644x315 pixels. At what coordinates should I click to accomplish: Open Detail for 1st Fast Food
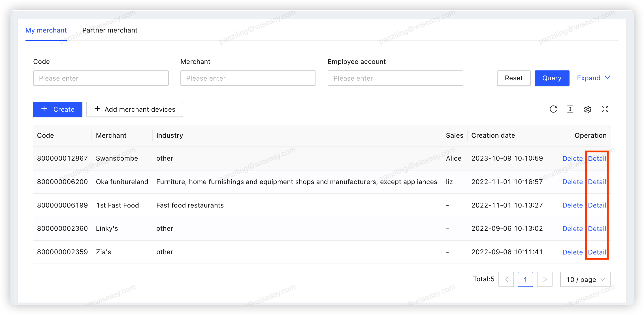click(597, 205)
